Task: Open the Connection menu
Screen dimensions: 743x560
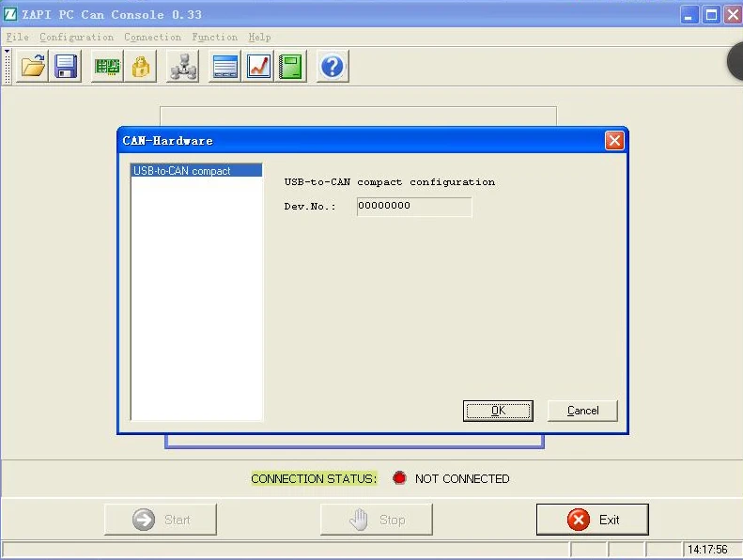Action: 152,37
